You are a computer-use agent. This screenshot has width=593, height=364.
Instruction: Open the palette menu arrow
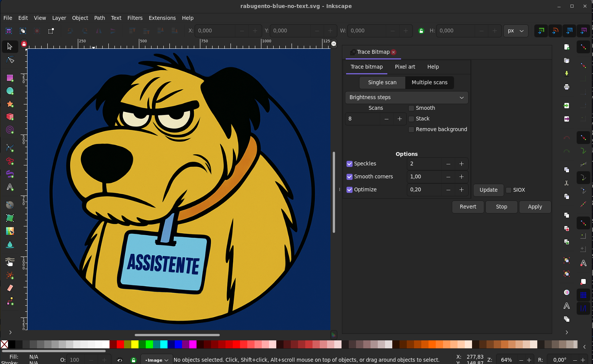tap(585, 347)
